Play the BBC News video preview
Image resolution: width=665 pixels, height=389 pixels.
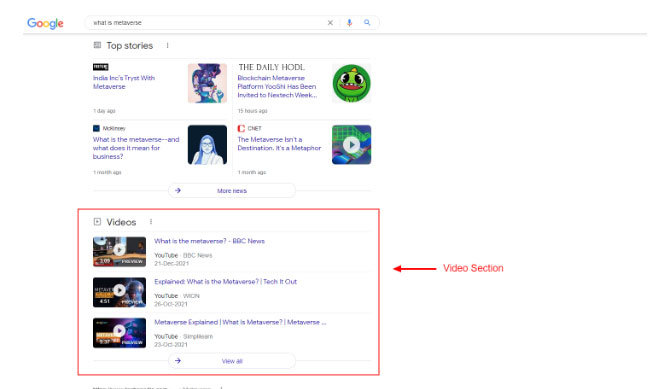(x=119, y=252)
